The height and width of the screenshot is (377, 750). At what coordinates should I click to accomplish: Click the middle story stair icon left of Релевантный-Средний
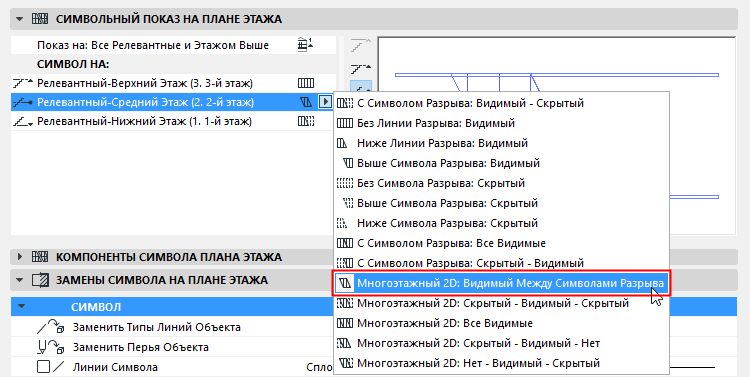(x=23, y=102)
